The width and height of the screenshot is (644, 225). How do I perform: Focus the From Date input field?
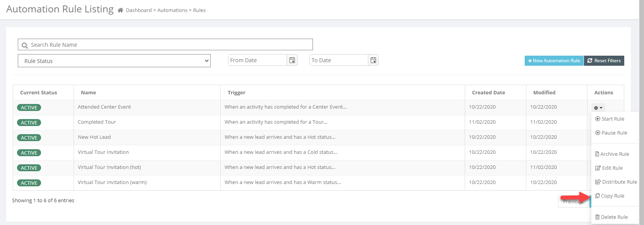pos(257,60)
